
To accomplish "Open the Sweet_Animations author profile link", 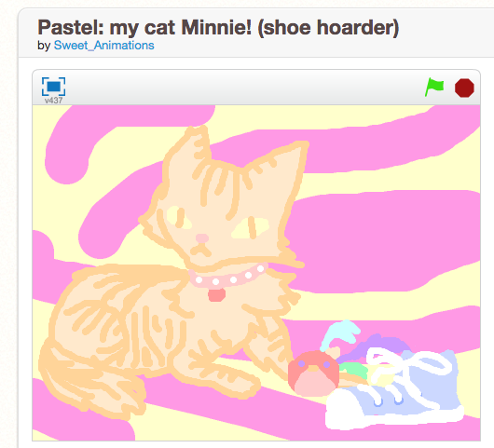I will click(104, 46).
